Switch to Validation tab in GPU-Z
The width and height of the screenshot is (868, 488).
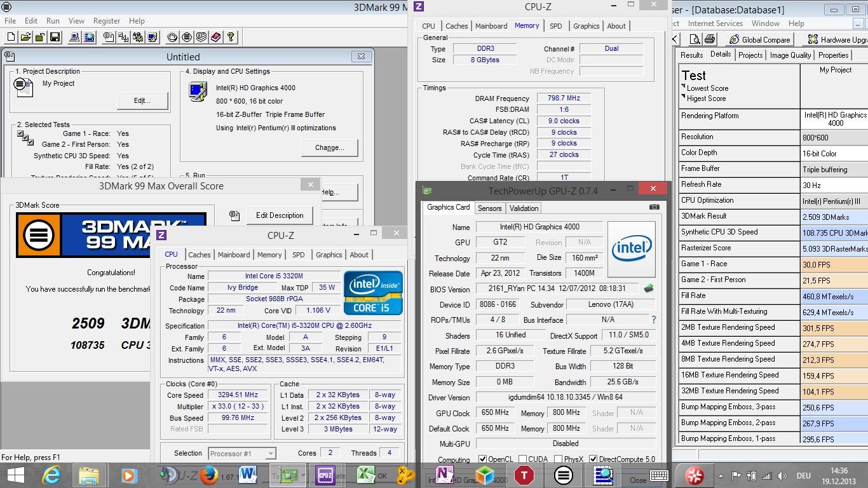point(524,208)
